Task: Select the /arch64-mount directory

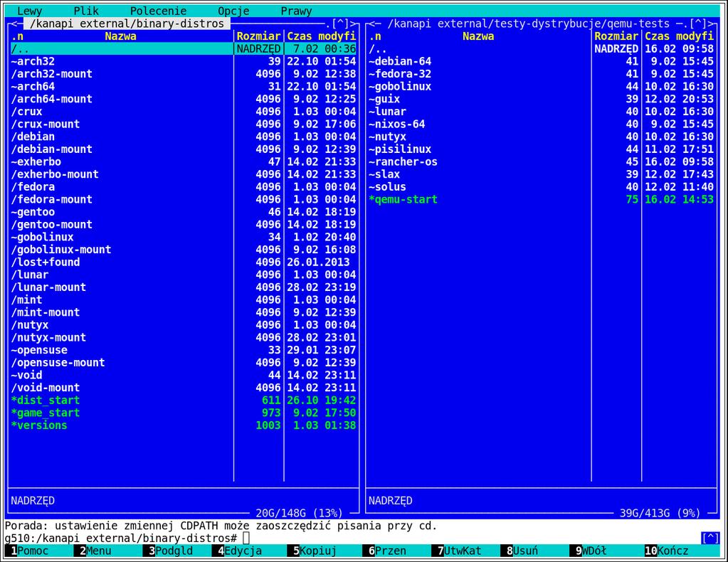Action: [x=184, y=99]
